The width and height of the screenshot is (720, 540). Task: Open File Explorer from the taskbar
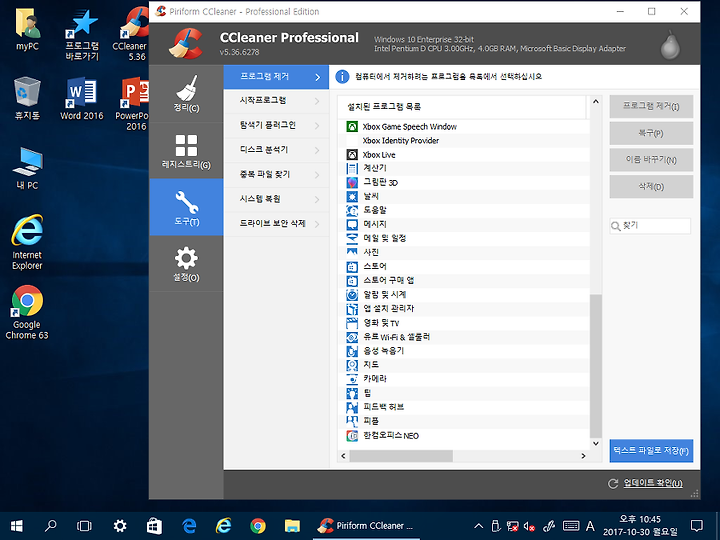pyautogui.click(x=292, y=525)
